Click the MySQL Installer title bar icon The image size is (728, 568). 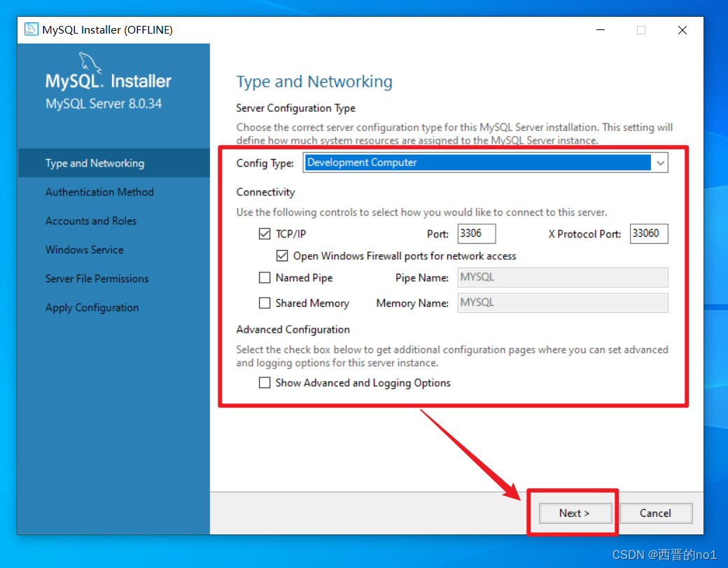coord(31,29)
